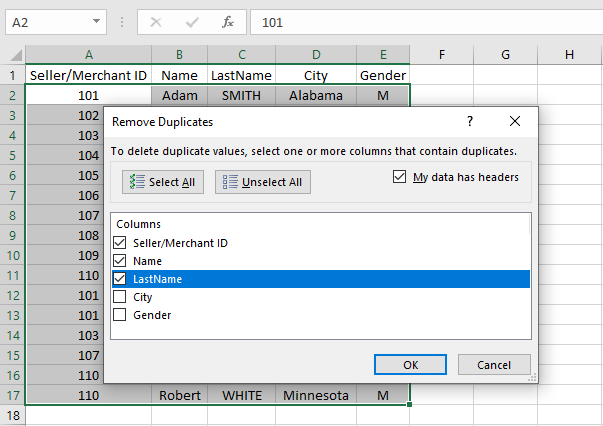Select column B header

pos(180,55)
